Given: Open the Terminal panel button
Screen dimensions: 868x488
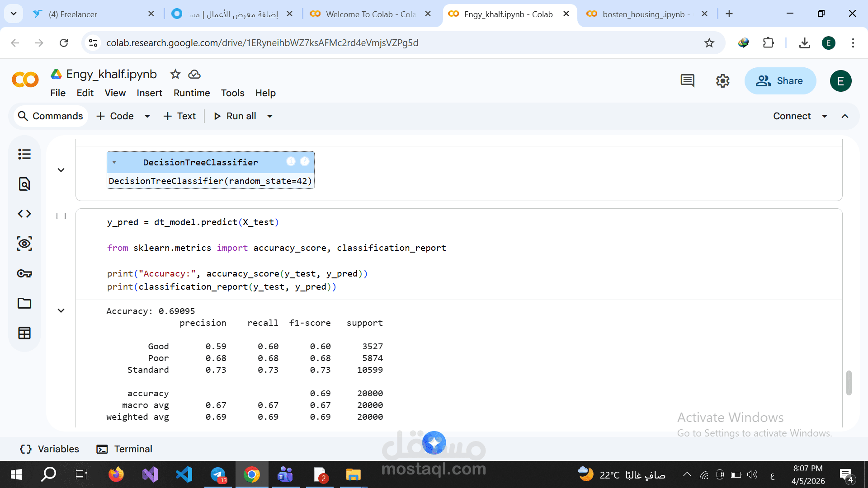Looking at the screenshot, I should click(124, 449).
